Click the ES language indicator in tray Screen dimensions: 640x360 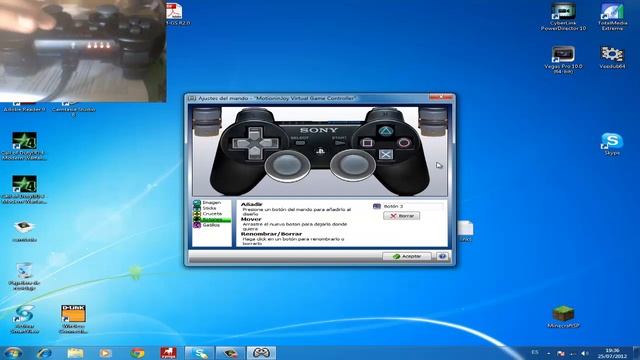[535, 352]
